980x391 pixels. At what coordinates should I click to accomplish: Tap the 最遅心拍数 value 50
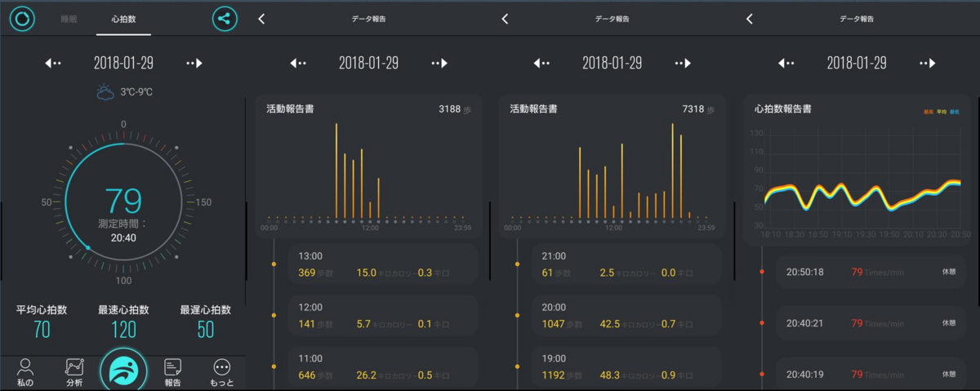(205, 329)
